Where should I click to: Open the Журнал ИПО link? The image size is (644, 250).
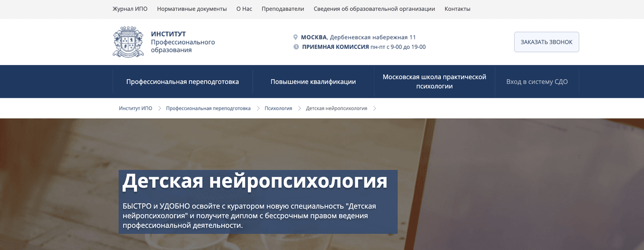130,9
